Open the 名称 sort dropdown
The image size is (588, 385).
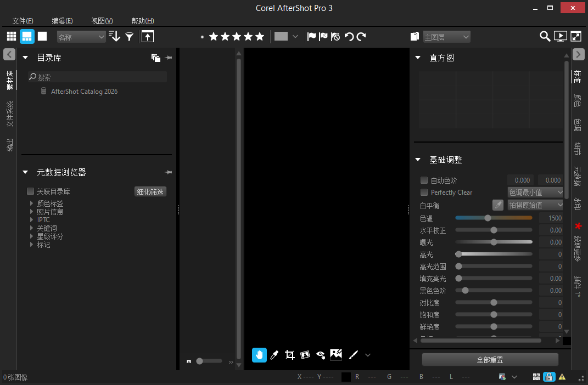point(81,37)
